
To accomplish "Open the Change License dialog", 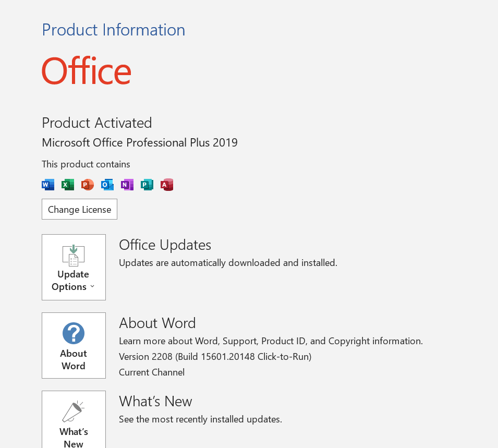I will pos(79,209).
